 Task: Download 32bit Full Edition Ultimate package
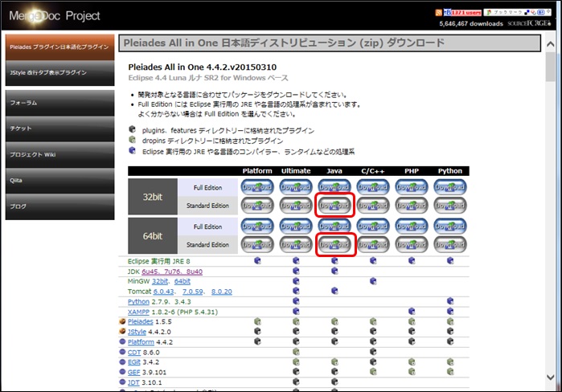[x=296, y=187]
